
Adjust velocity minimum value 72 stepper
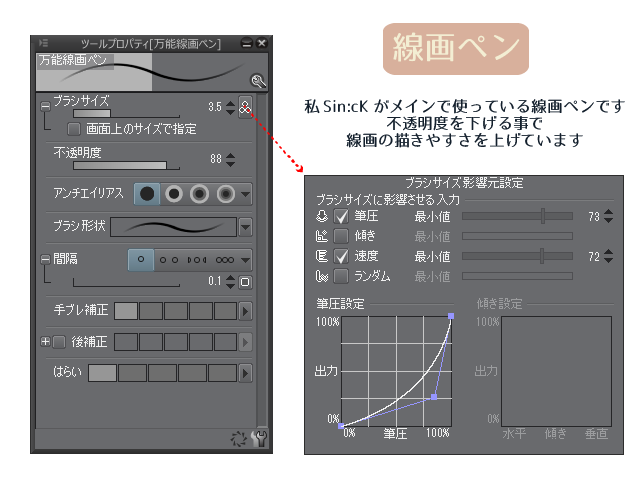click(608, 256)
